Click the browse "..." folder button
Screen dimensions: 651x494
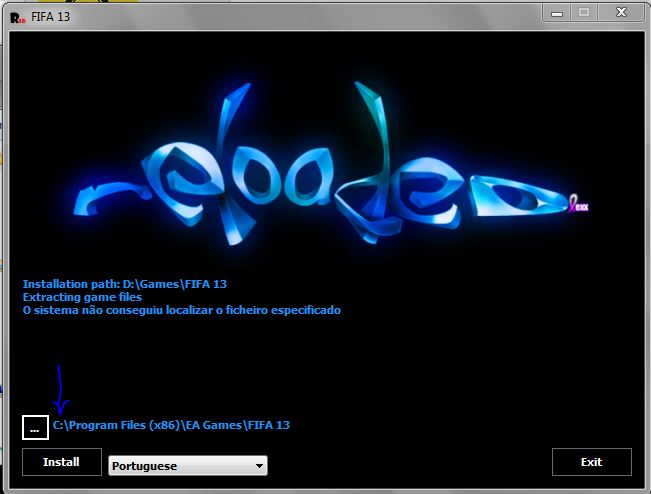click(34, 427)
